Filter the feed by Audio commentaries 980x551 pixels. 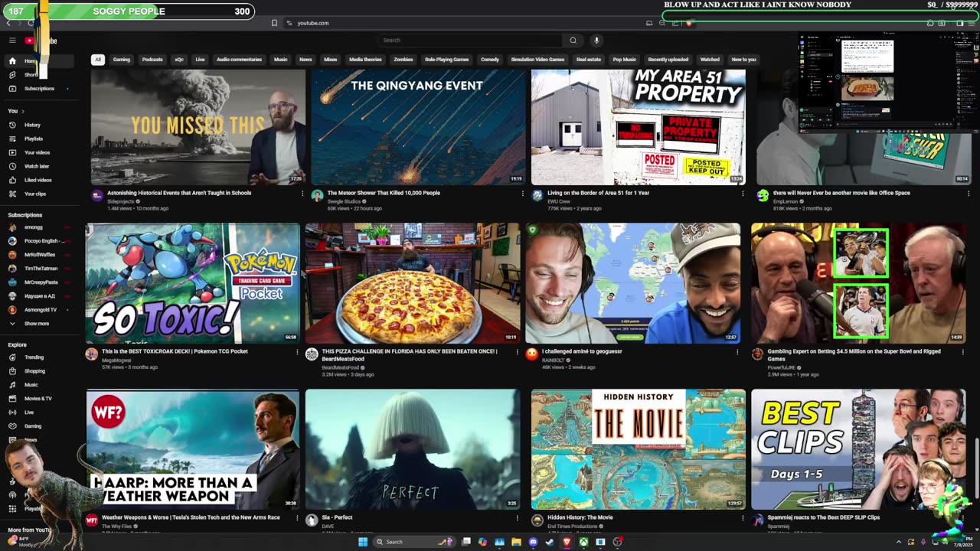239,60
